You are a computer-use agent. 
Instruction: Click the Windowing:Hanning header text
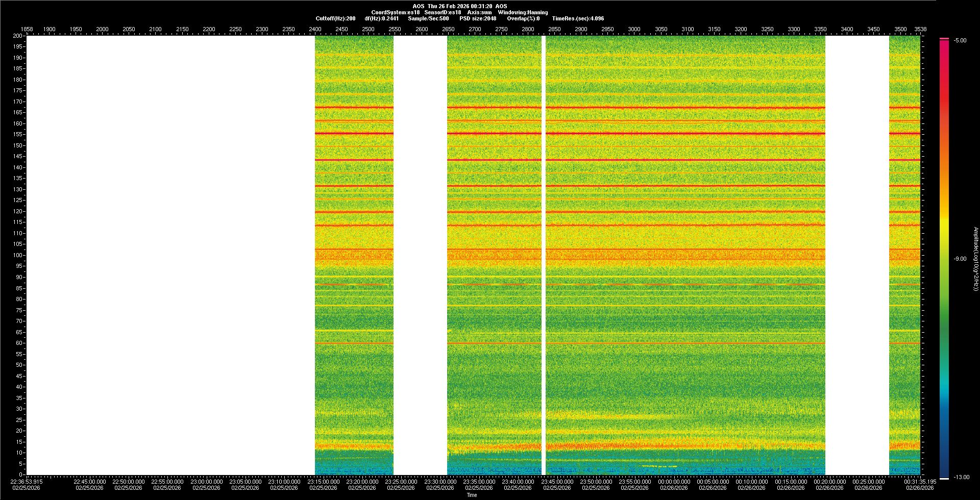(x=523, y=12)
